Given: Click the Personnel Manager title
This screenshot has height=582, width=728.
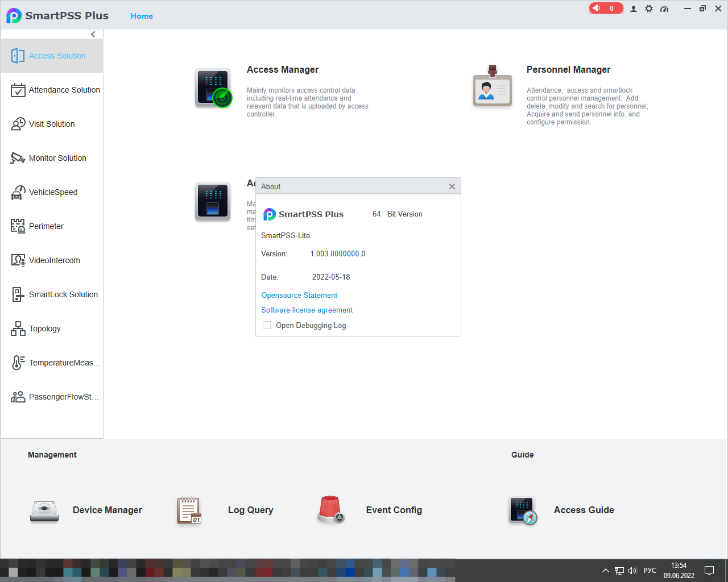Looking at the screenshot, I should pos(569,69).
